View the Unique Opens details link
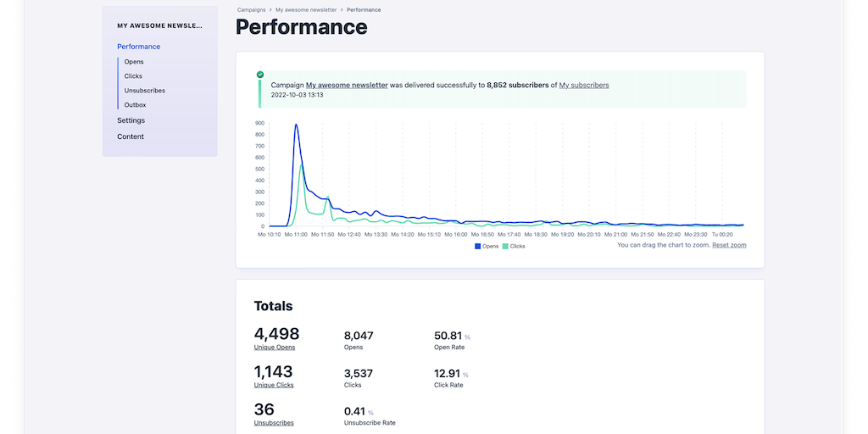 tap(275, 348)
